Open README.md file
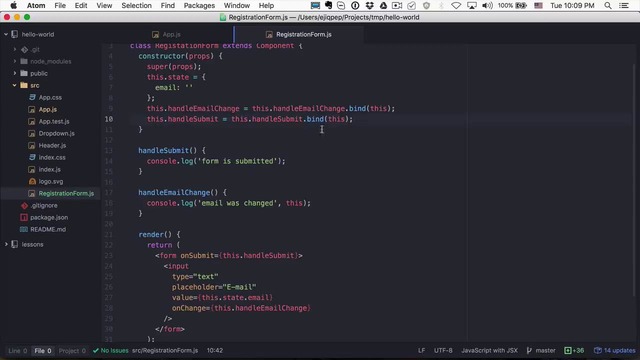The image size is (640, 360). (48, 229)
